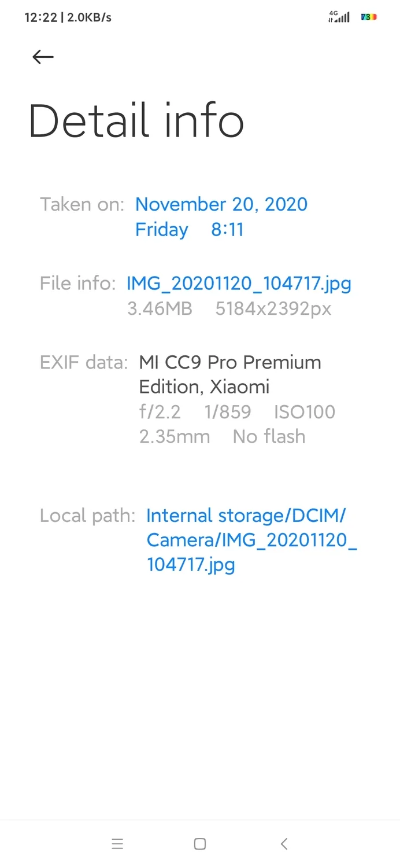
Task: Tap the 4G signal strength icon
Action: [339, 17]
